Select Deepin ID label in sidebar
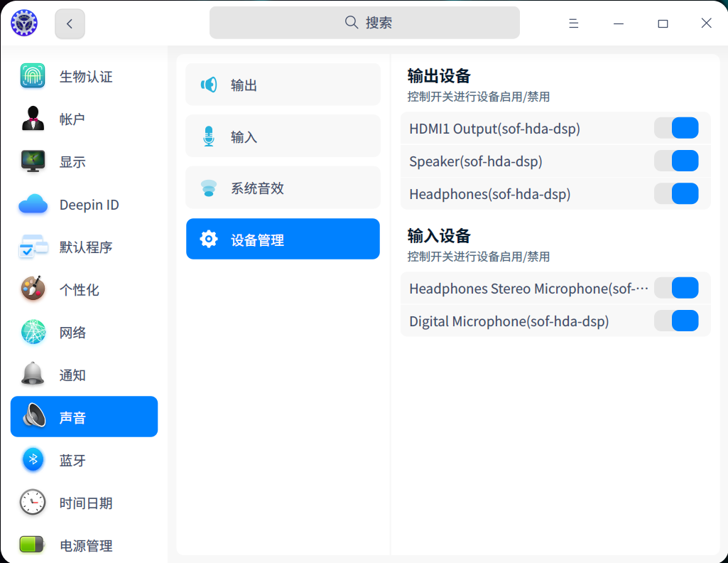Viewport: 728px width, 563px height. pyautogui.click(x=89, y=205)
